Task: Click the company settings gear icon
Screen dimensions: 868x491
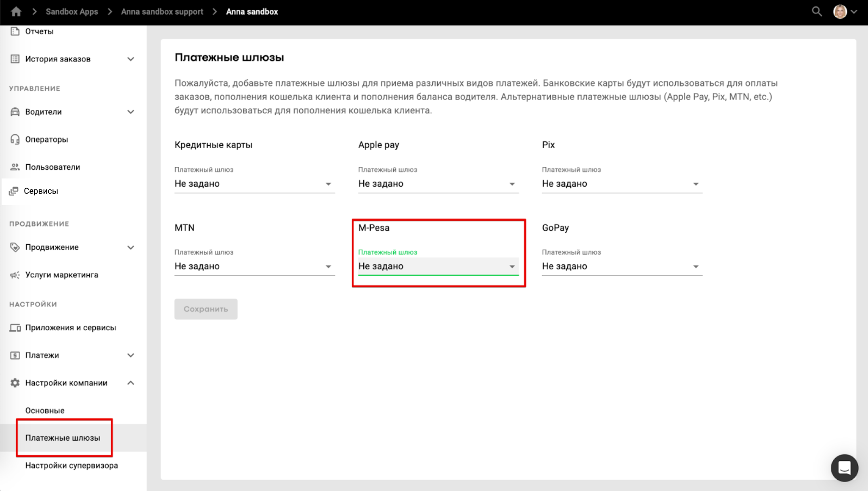Action: coord(15,383)
